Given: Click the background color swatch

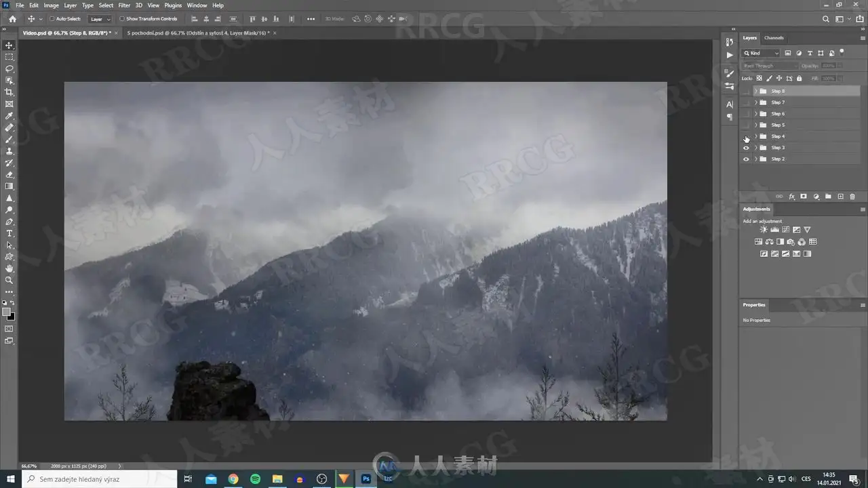Looking at the screenshot, I should click(x=12, y=317).
